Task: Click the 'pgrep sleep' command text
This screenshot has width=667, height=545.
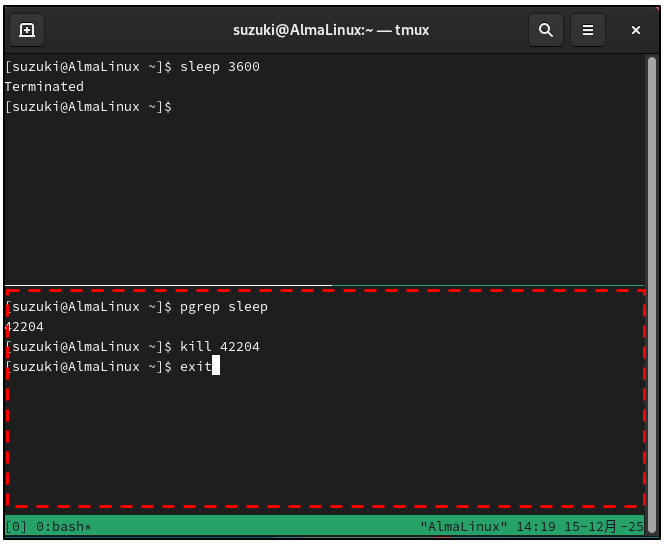Action: (x=224, y=307)
